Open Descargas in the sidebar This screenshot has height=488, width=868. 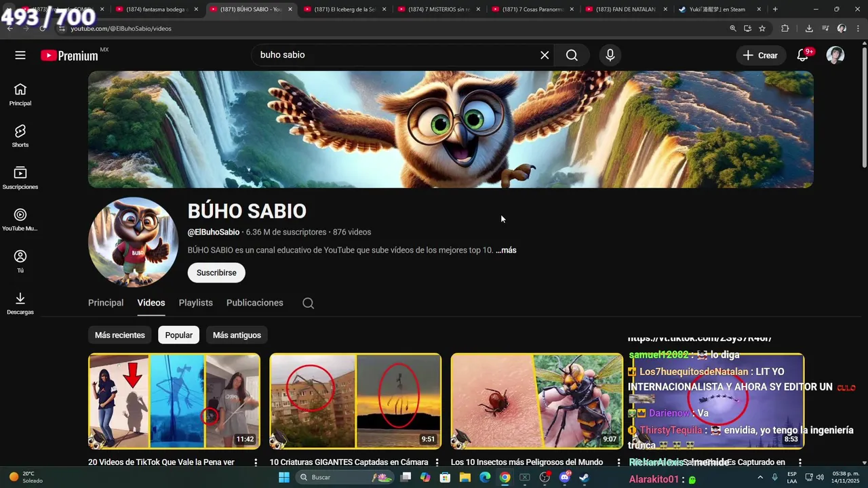20,304
